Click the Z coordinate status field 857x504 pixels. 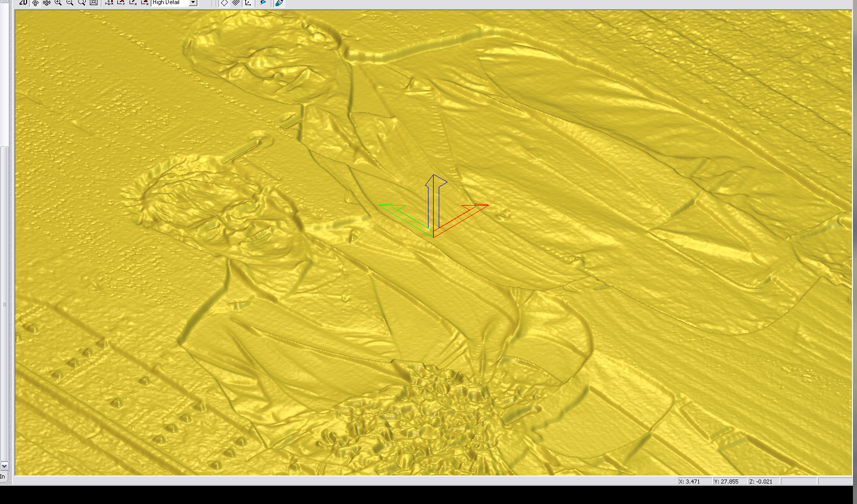[x=764, y=482]
